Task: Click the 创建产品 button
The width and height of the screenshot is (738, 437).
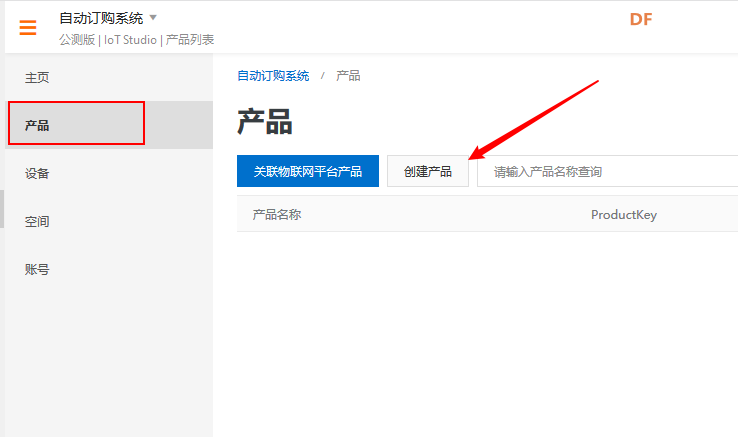Action: 428,171
